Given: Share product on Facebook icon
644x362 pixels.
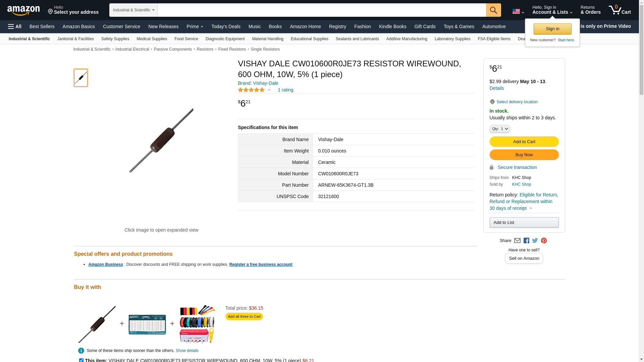Looking at the screenshot, I should (526, 241).
